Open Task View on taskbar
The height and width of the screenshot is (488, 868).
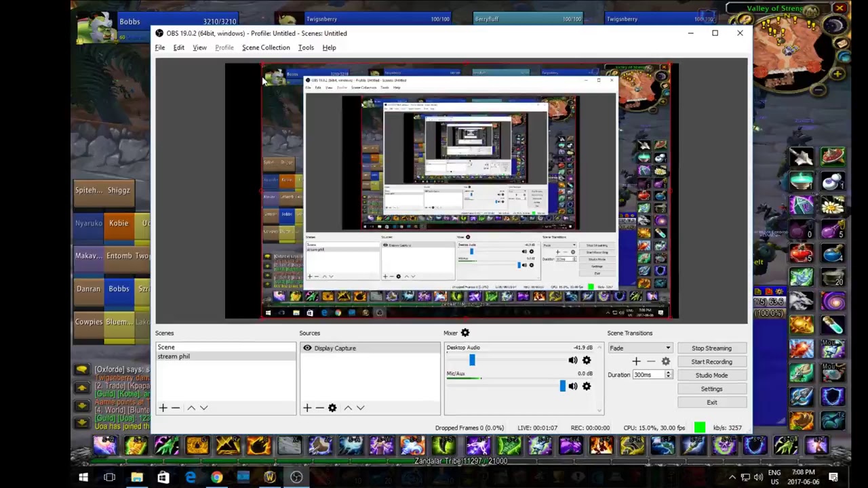pos(110,478)
